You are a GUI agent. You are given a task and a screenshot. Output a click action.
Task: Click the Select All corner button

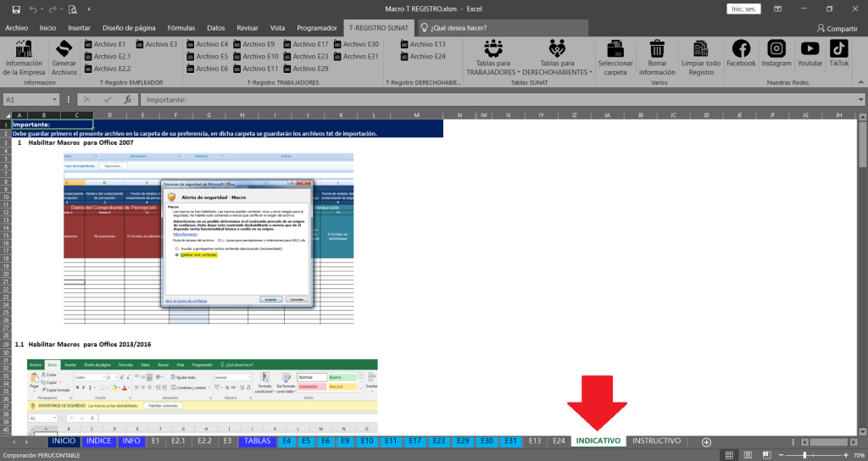[x=8, y=115]
